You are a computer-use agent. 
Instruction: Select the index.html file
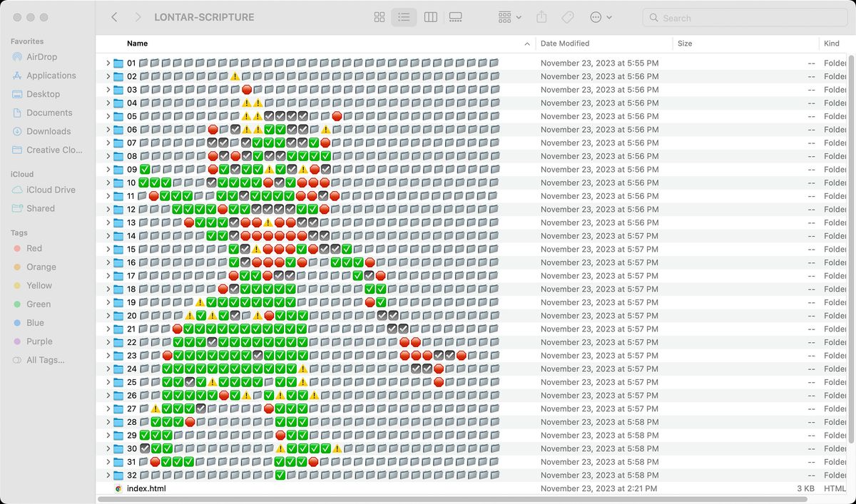(146, 488)
